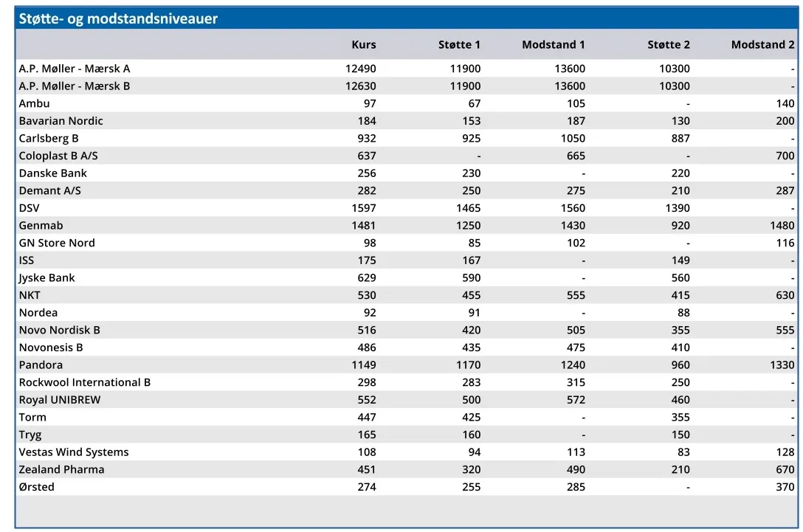Click the Modstand 1 column header
Viewport: 803px width, 532px height.
(553, 45)
